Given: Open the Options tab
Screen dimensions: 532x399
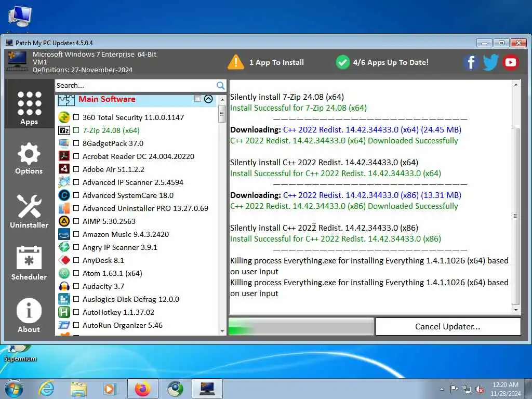Looking at the screenshot, I should point(29,159).
